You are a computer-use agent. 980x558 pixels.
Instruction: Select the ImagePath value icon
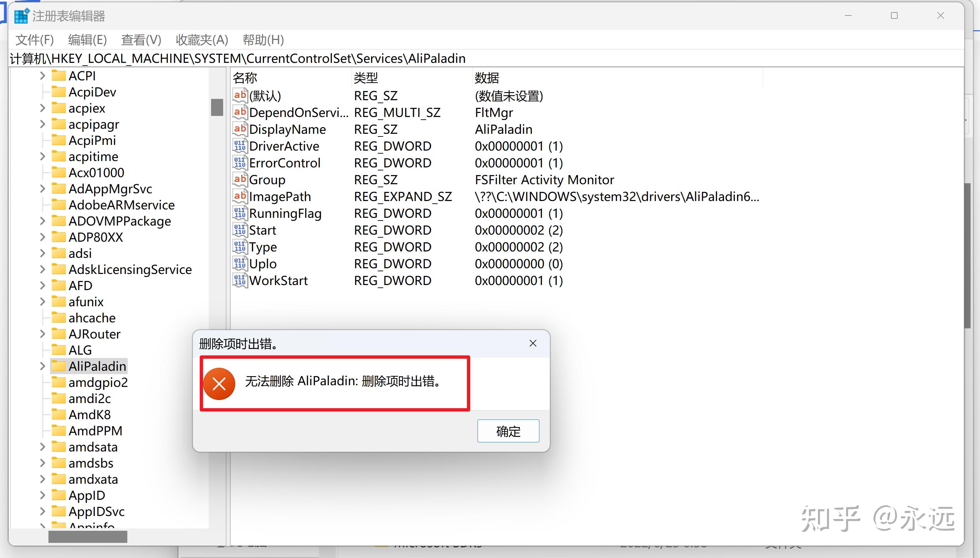240,196
